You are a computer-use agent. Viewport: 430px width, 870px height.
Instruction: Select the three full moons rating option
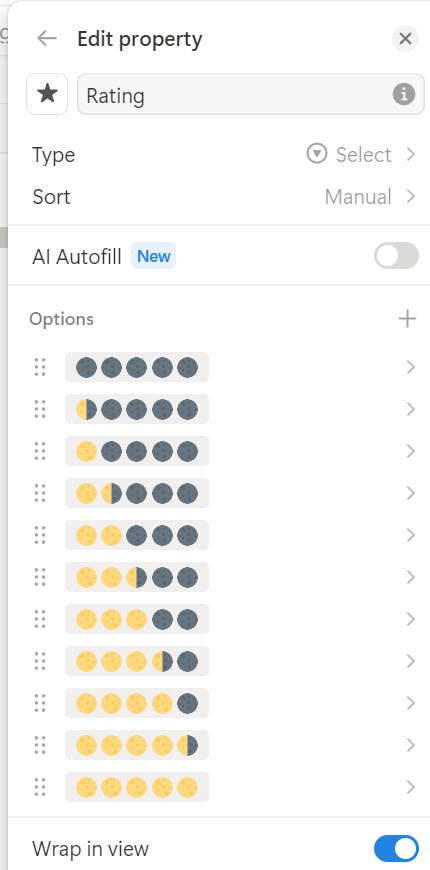point(136,619)
